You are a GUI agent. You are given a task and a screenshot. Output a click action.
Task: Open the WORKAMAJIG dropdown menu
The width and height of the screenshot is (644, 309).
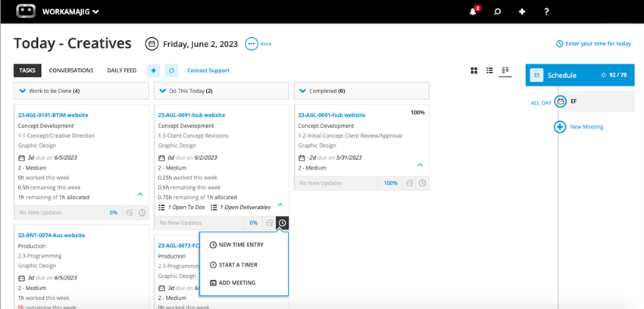tap(70, 12)
